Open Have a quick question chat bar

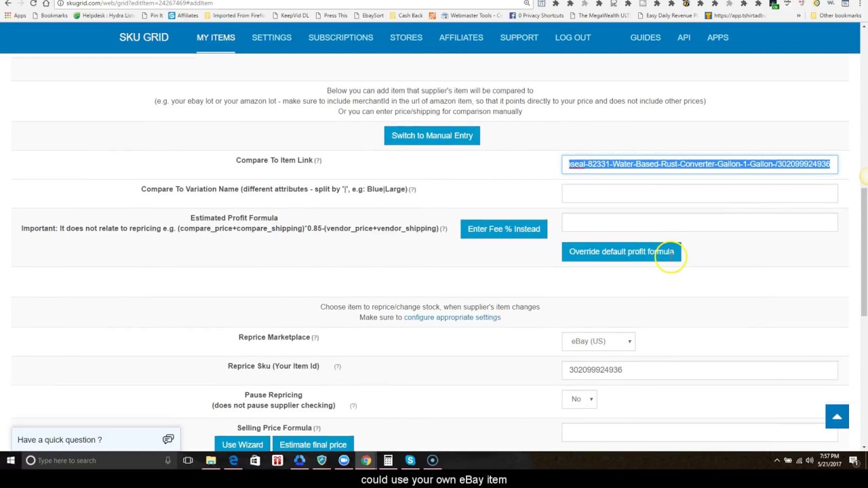coord(96,439)
